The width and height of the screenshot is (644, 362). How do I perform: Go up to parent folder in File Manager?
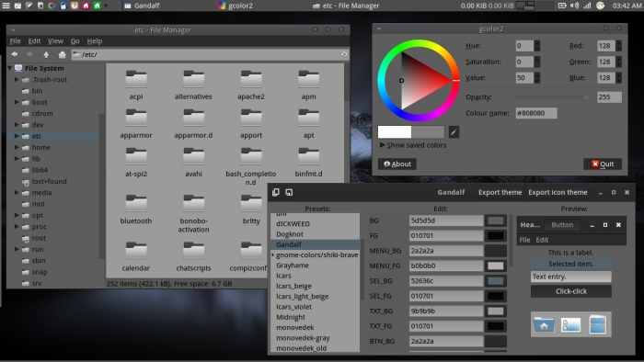click(46, 54)
